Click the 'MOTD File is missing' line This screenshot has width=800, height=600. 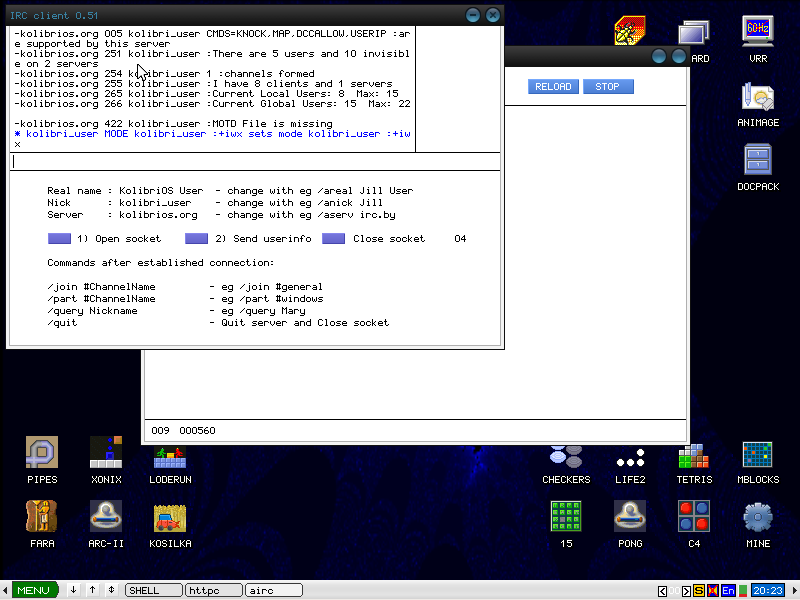[173, 123]
